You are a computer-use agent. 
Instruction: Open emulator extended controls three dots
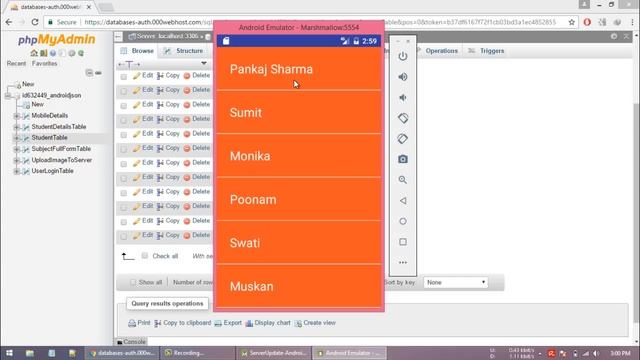(402, 262)
